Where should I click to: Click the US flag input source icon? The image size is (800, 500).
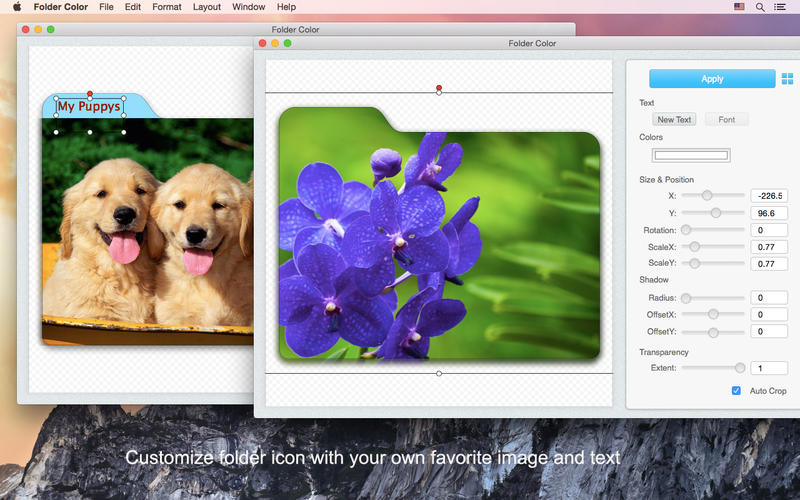point(739,7)
